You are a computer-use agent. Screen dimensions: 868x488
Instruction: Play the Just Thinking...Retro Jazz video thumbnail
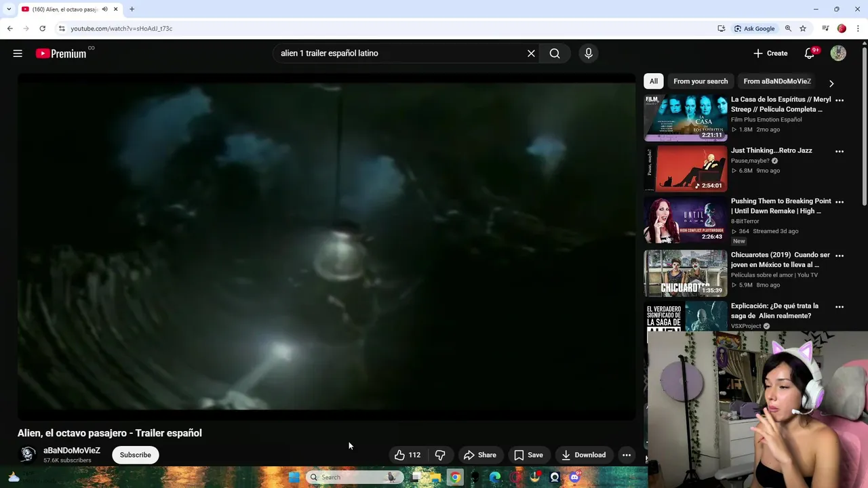(x=686, y=169)
